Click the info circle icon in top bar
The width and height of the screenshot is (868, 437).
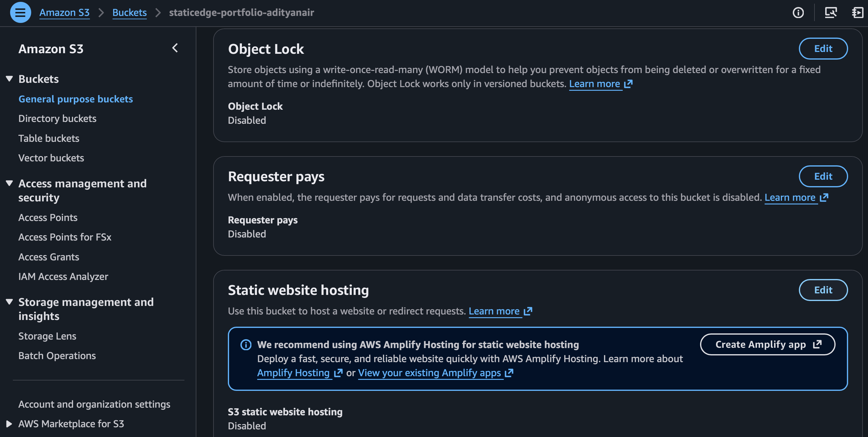click(798, 13)
